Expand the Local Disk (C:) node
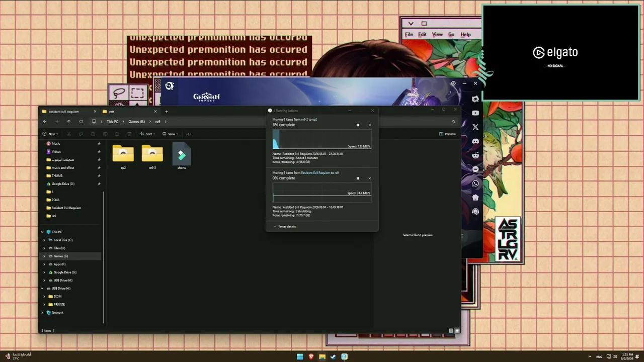The width and height of the screenshot is (644, 362). tap(44, 240)
